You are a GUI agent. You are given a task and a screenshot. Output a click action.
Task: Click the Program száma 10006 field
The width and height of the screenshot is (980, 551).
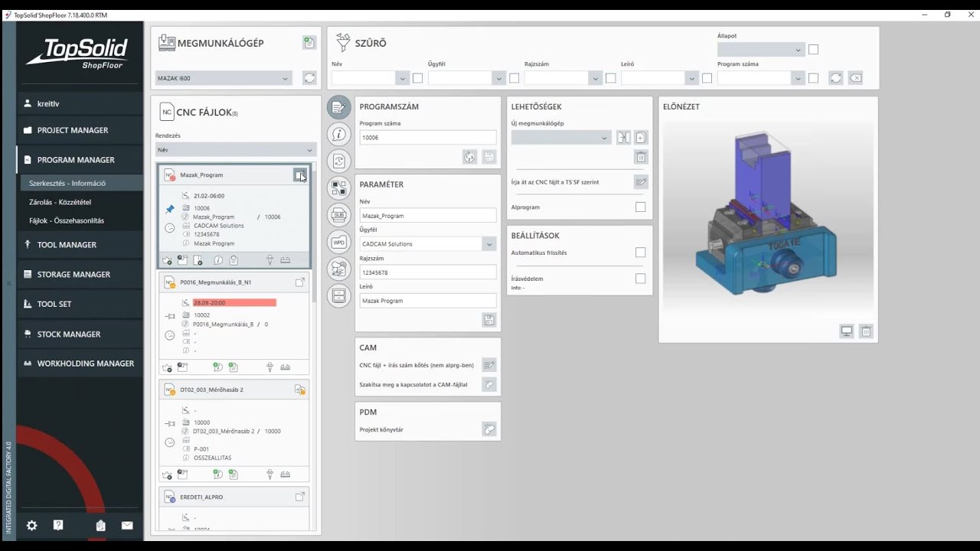(x=428, y=138)
